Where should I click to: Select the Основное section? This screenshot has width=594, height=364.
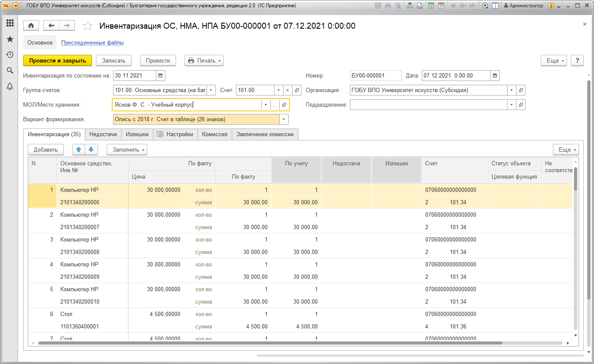pos(40,43)
